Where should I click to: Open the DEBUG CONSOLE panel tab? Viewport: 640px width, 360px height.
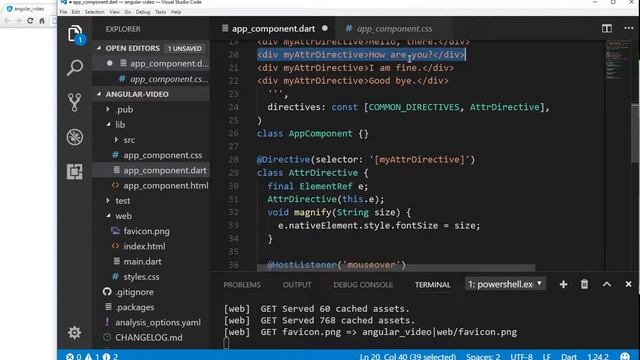(x=363, y=284)
